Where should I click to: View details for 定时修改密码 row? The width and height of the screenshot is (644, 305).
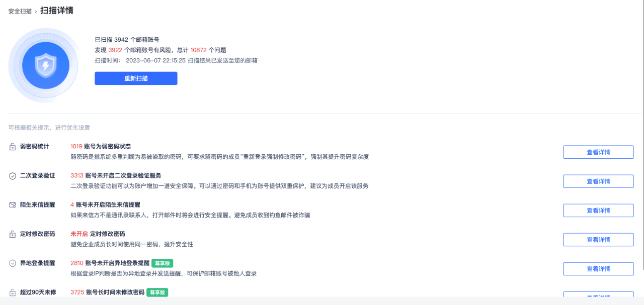coord(598,240)
